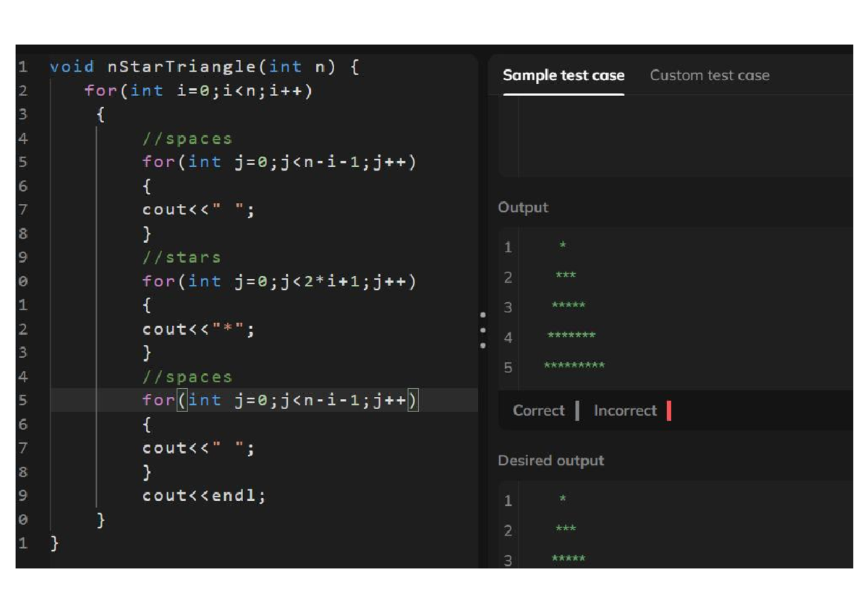The height and width of the screenshot is (613, 868).
Task: Click the cout<<endl; statement
Action: coord(204,496)
